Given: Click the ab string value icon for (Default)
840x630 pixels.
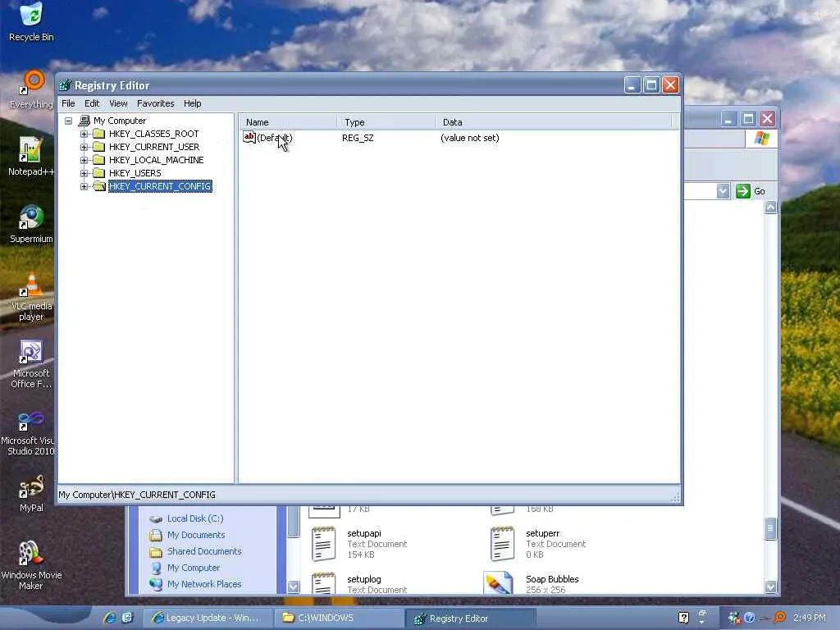Looking at the screenshot, I should 249,137.
